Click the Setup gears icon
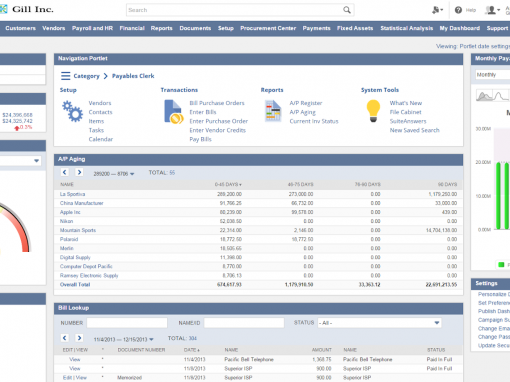This screenshot has width=510, height=382. coord(72,112)
